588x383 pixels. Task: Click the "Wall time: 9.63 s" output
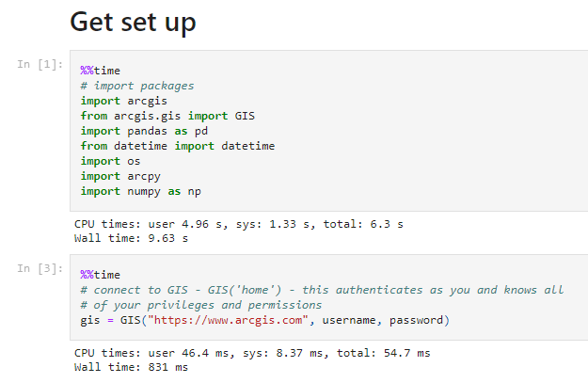131,238
